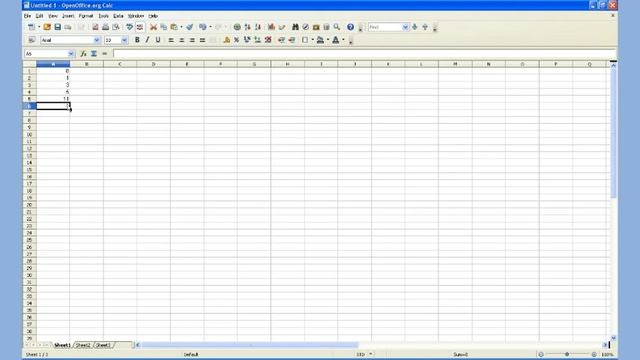Viewport: 640px width, 360px height.
Task: Open OpenOffice Help
Action: click(x=350, y=27)
